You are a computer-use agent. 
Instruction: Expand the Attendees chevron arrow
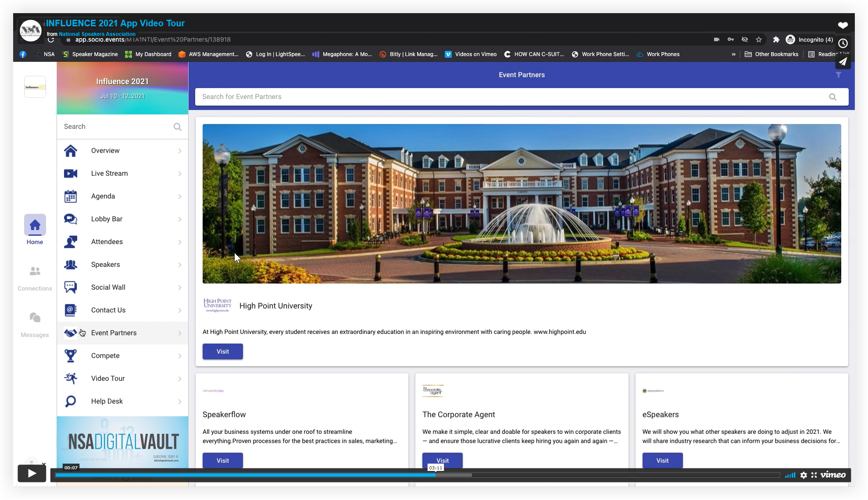[180, 242]
